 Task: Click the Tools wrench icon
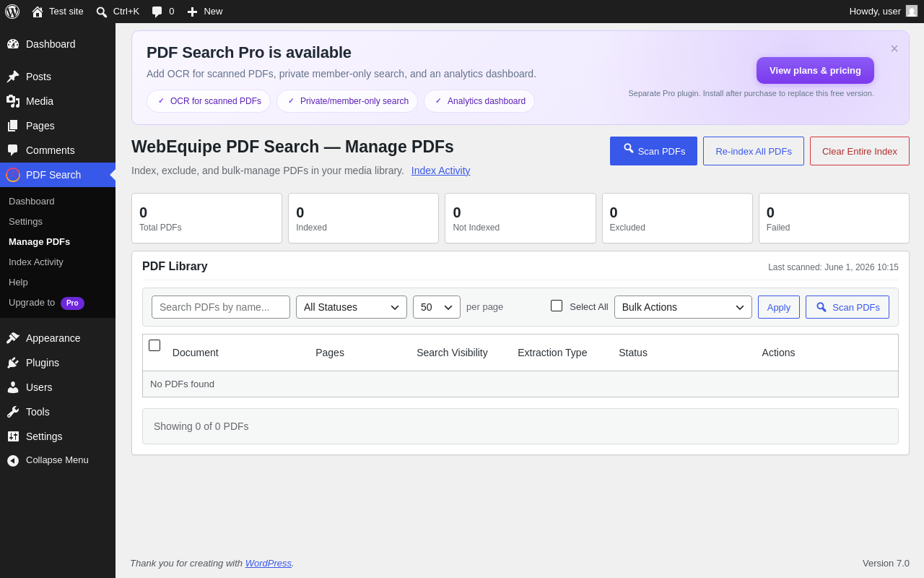tap(13, 412)
